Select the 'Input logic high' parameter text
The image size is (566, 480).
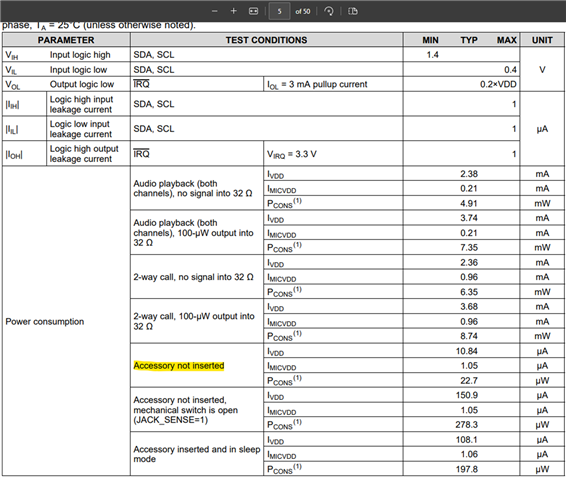(80, 55)
